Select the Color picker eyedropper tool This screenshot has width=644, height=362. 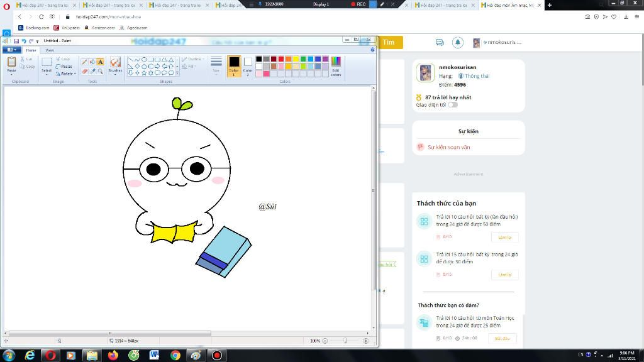[x=92, y=71]
